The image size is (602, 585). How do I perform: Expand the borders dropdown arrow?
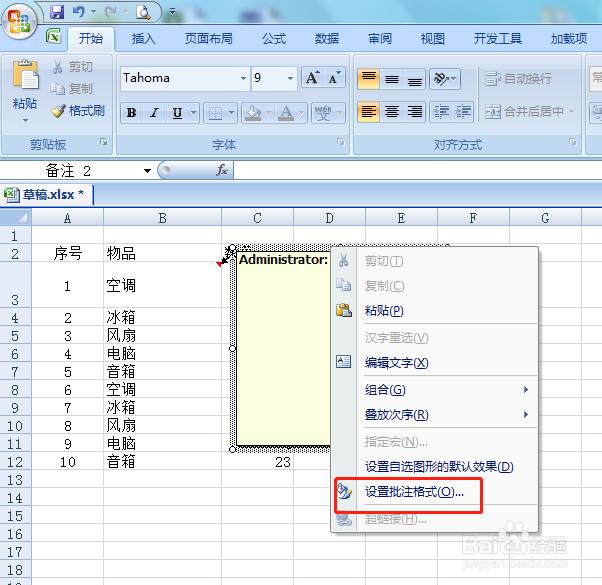pos(231,112)
